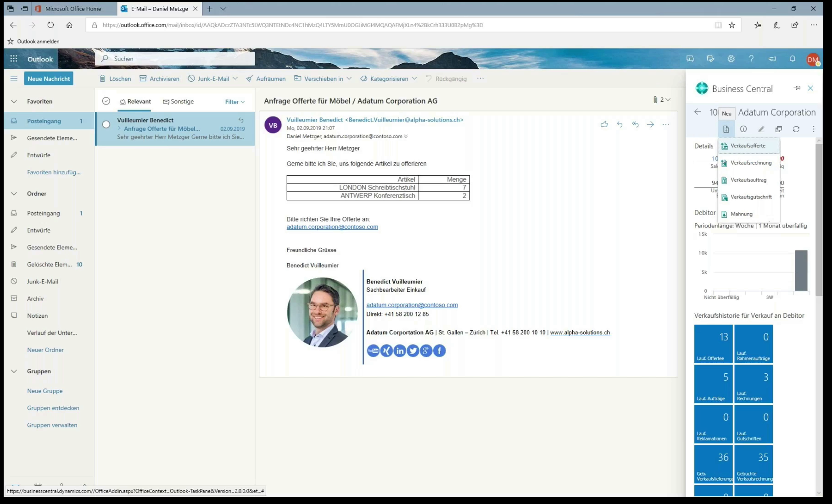832x504 pixels.
Task: Reply all to the email
Action: tap(635, 124)
